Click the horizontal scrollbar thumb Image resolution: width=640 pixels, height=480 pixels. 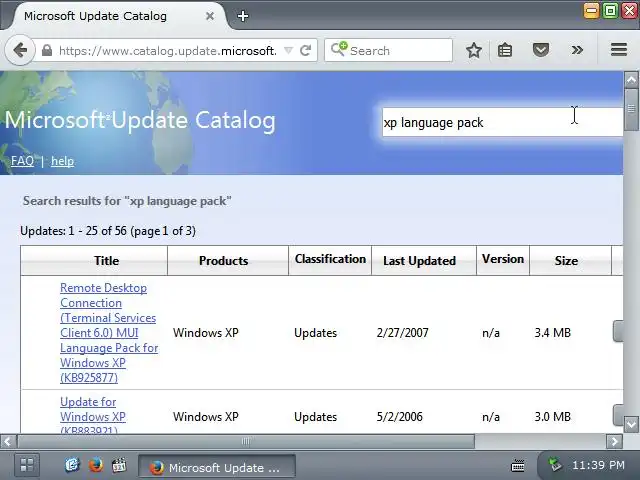[246, 441]
